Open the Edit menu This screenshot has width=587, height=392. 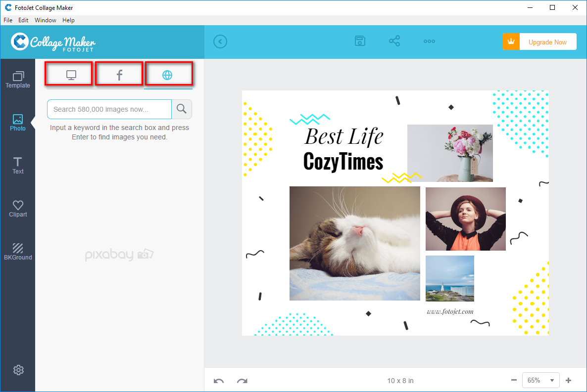(23, 20)
